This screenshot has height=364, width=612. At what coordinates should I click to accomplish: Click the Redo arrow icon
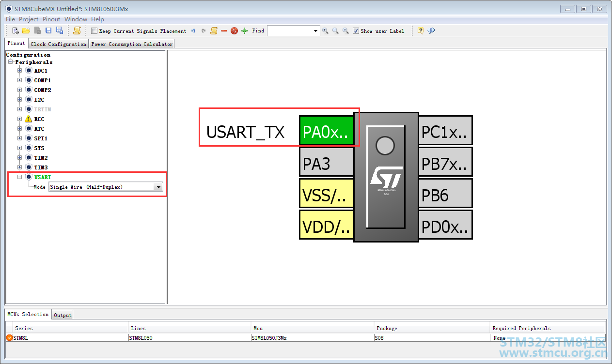(x=204, y=30)
